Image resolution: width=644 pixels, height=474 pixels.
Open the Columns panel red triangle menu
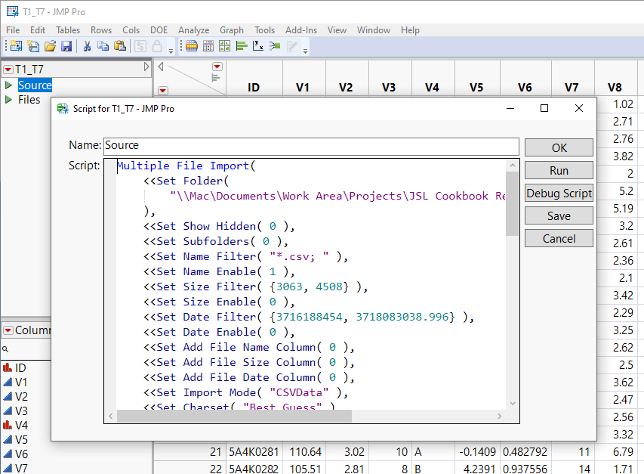coord(8,331)
